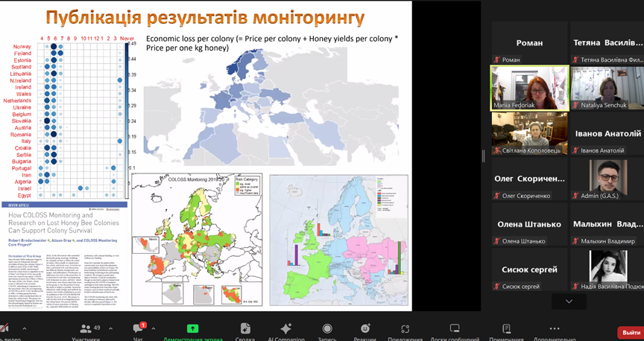
Task: Open the Чат chat panel
Action: tap(139, 330)
